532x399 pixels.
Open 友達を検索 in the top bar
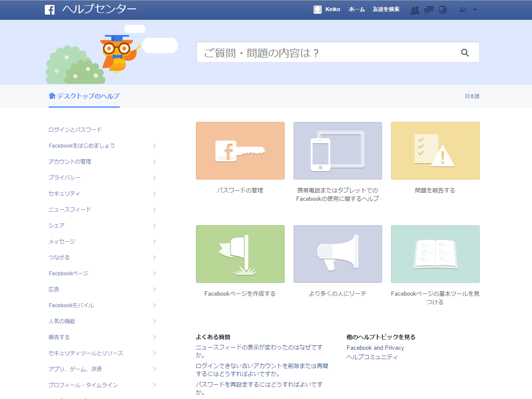pos(386,9)
